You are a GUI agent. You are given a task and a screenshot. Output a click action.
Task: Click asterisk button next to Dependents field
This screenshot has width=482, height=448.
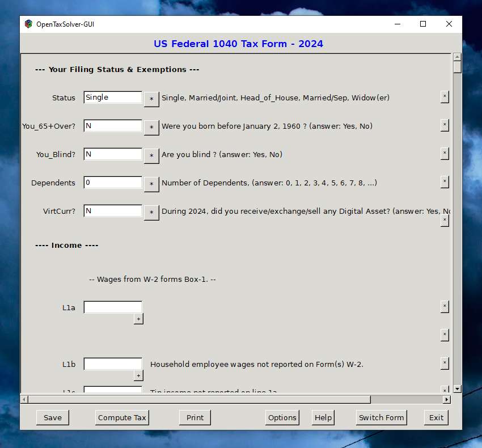151,183
